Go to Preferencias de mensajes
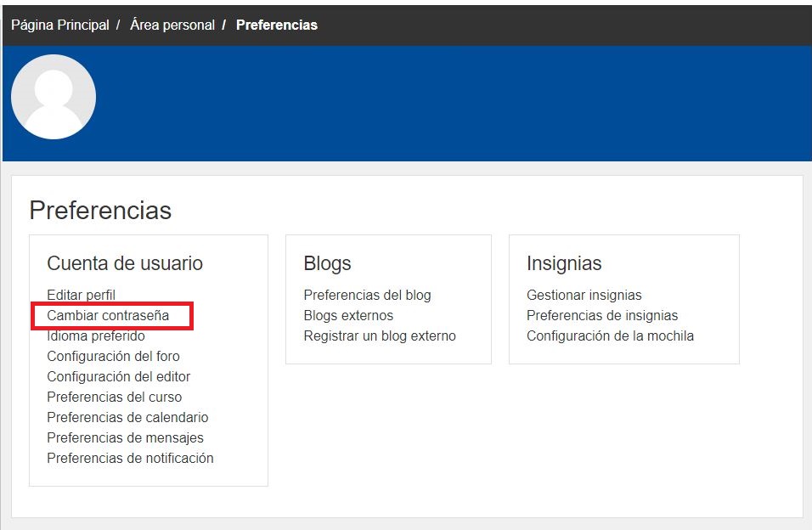 pos(125,437)
